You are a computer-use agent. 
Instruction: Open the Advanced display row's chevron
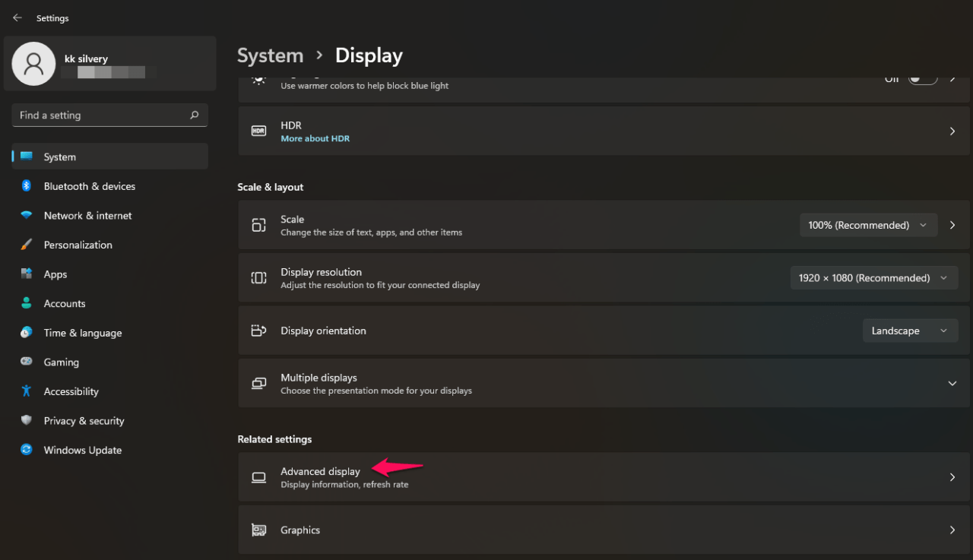tap(952, 477)
